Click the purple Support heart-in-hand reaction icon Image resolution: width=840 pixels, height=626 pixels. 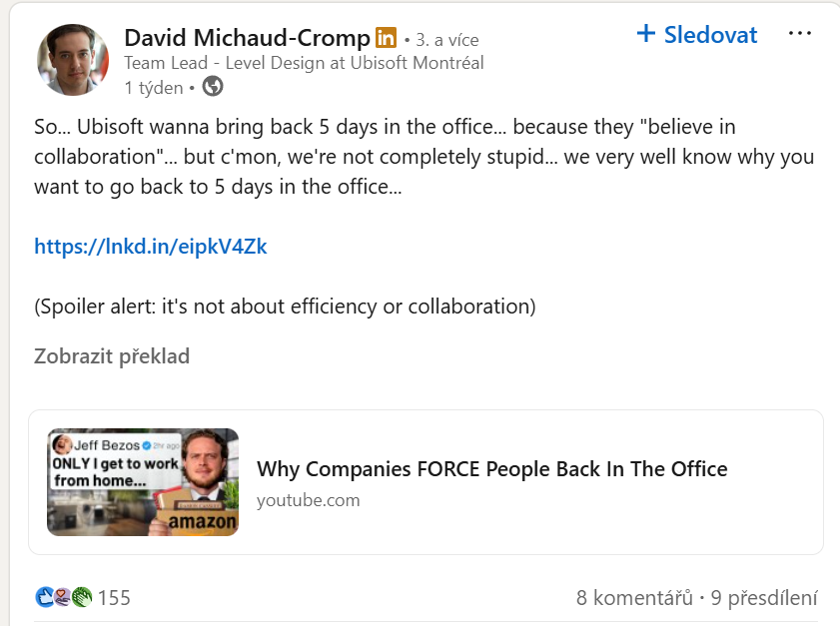pos(63,598)
